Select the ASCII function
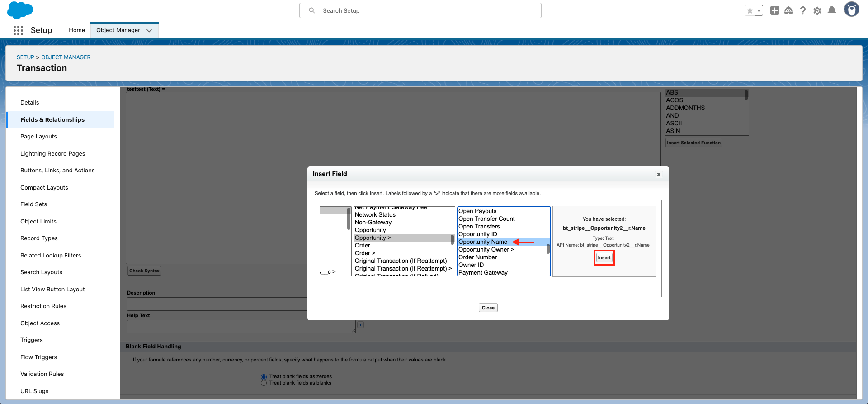Image resolution: width=868 pixels, height=404 pixels. click(x=705, y=124)
